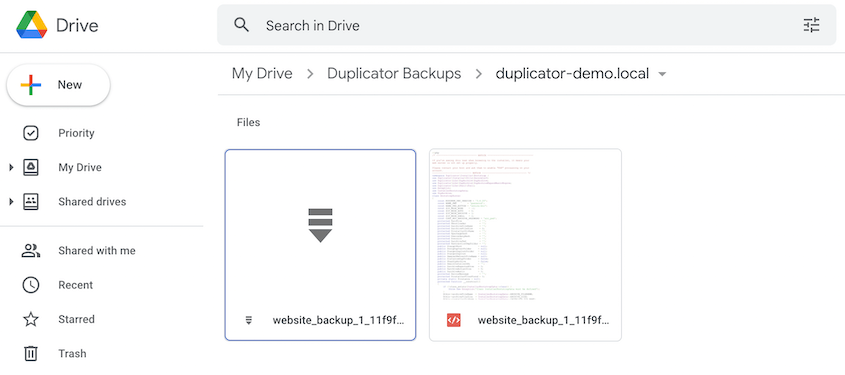Image resolution: width=845 pixels, height=375 pixels.
Task: Open Trash in sidebar
Action: (x=72, y=353)
